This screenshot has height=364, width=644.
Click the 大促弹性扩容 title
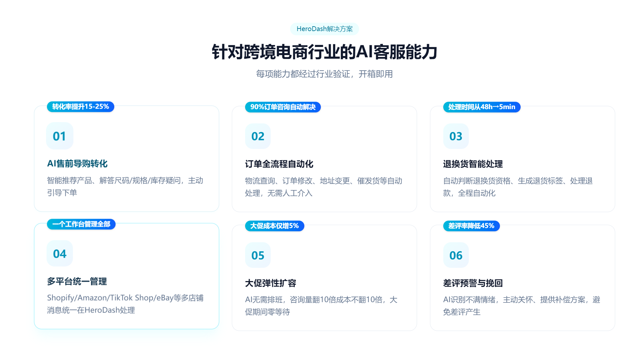pyautogui.click(x=271, y=283)
